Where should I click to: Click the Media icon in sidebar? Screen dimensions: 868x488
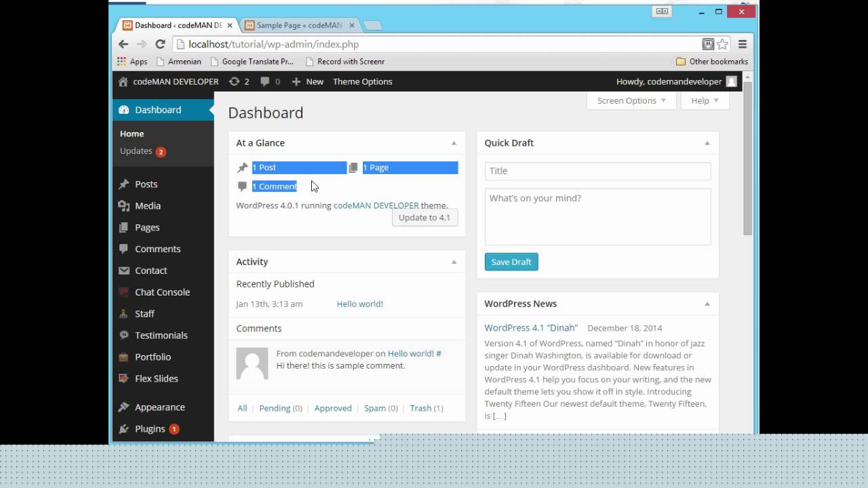pos(123,206)
